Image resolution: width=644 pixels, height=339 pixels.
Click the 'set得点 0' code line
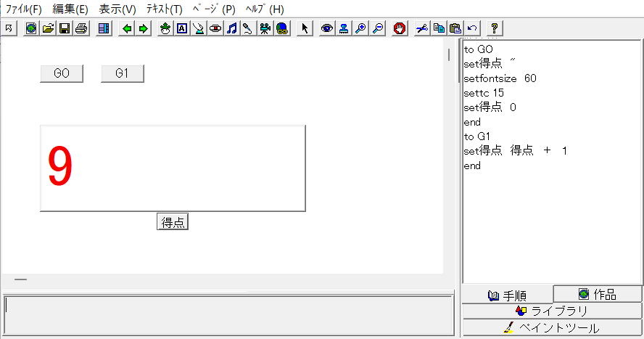(490, 107)
